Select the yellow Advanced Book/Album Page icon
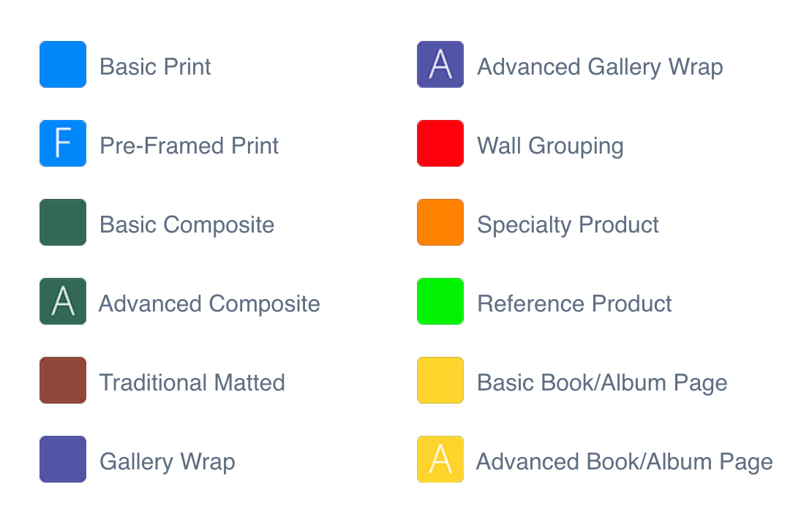 (440, 459)
